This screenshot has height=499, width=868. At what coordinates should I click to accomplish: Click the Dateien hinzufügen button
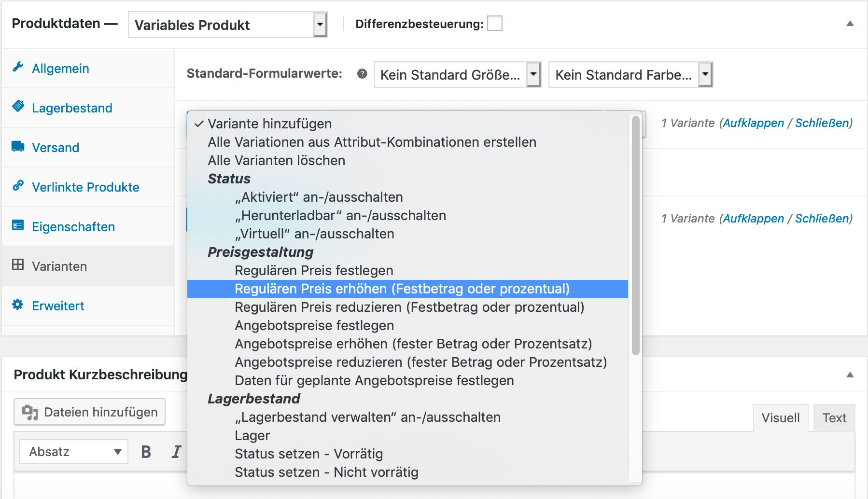pyautogui.click(x=90, y=412)
